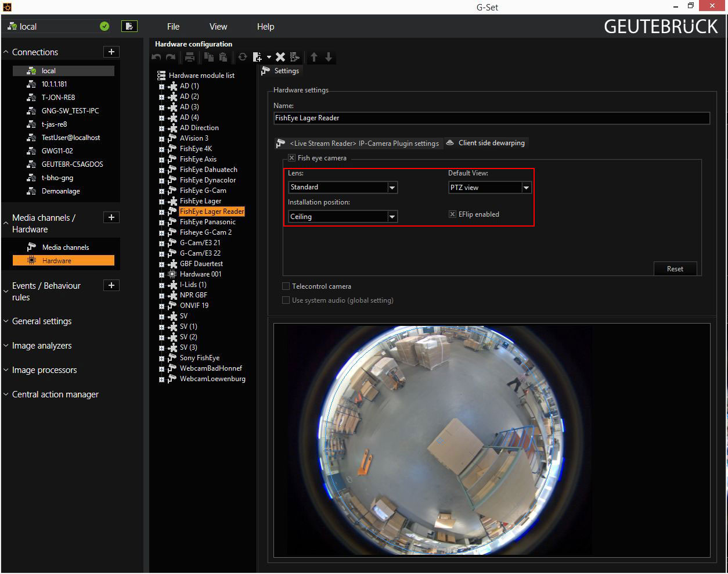This screenshot has width=728, height=574.
Task: Click the undo arrow in Hardware configuration toolbar
Action: pyautogui.click(x=156, y=57)
